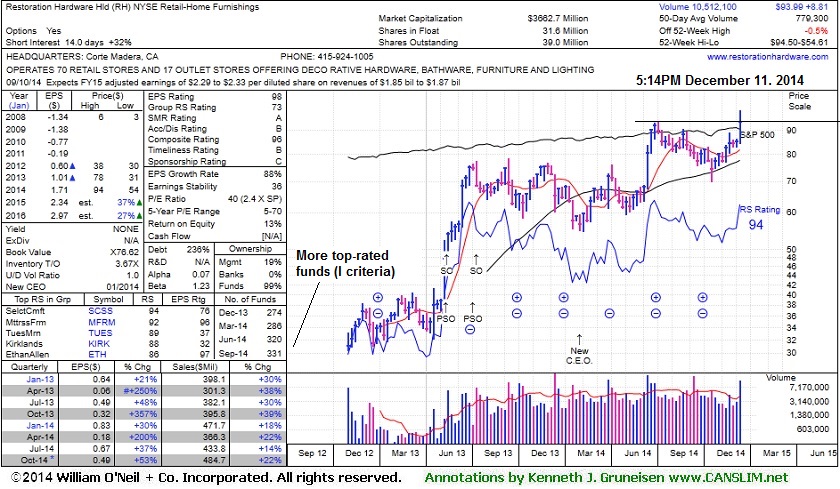Click the Oct-14 sales figure 484.7

point(214,460)
